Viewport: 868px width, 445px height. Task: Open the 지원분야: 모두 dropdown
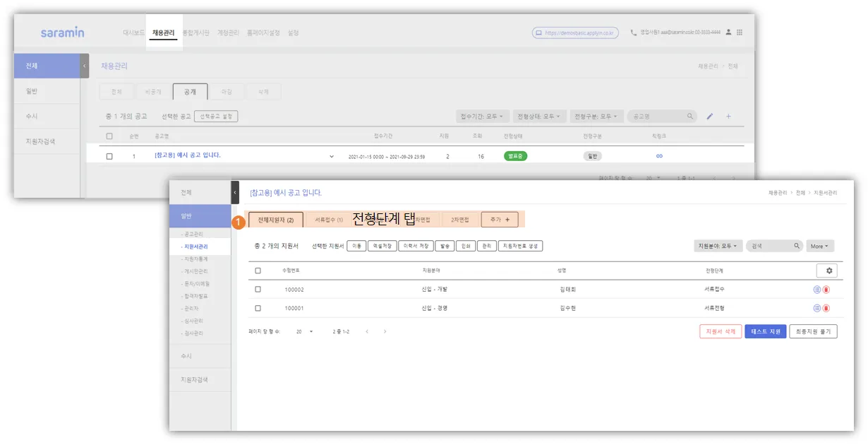pos(718,246)
